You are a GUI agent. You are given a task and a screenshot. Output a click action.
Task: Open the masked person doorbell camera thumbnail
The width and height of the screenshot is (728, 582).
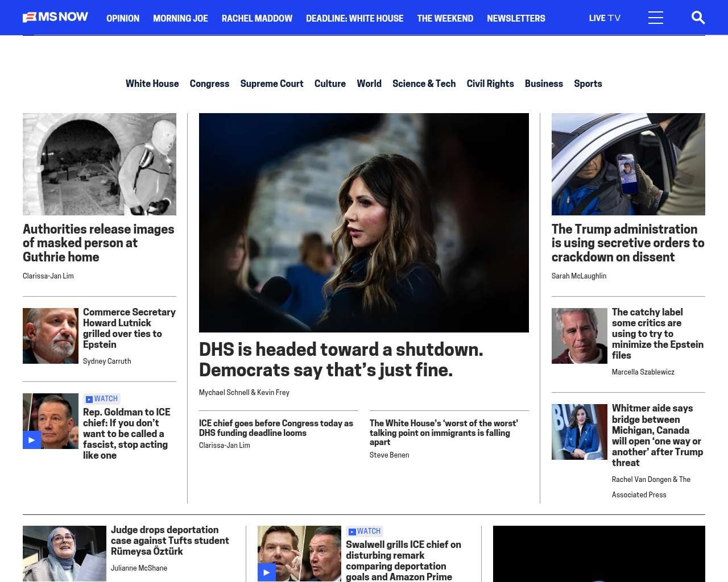coord(100,164)
